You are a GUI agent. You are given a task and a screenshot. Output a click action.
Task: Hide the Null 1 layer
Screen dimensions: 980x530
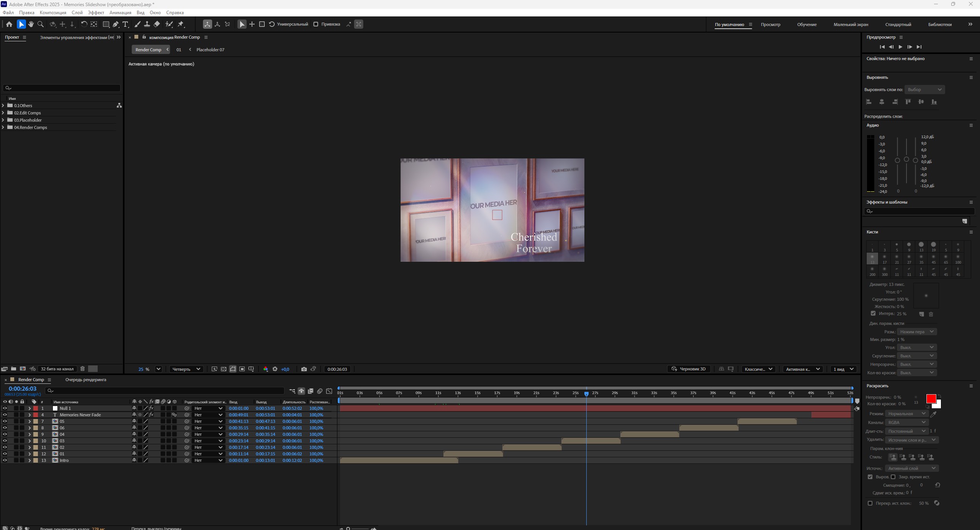click(x=5, y=408)
